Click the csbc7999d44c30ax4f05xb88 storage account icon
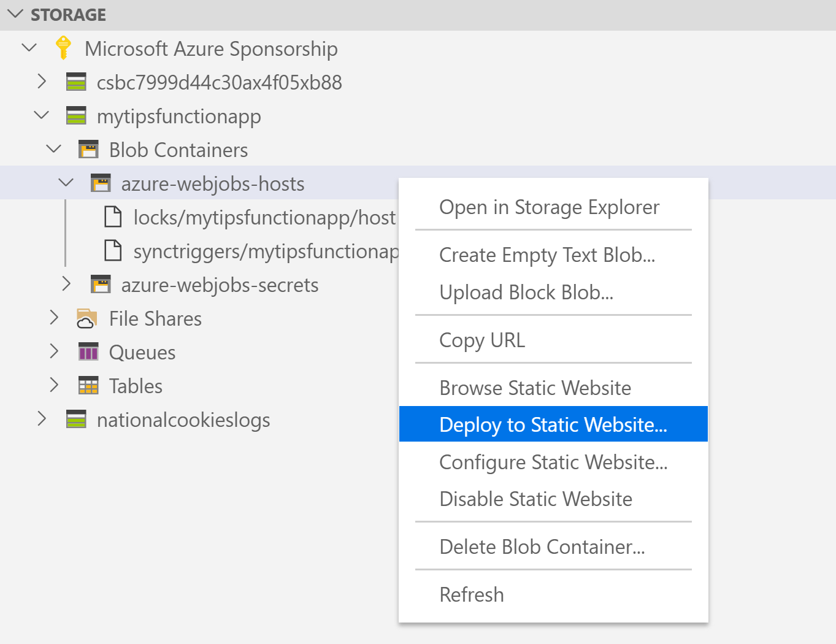This screenshot has height=644, width=836. pos(76,82)
